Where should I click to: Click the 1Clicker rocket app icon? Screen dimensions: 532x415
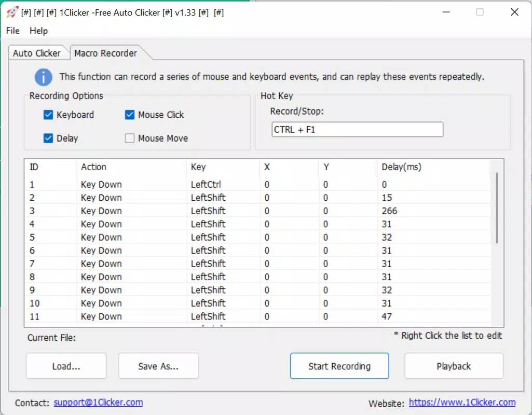click(x=12, y=12)
